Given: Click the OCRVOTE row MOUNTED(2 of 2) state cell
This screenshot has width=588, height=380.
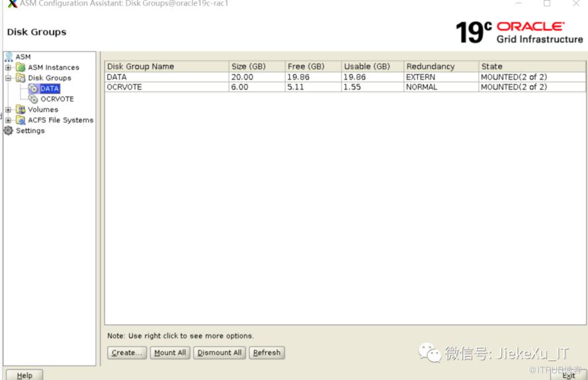Looking at the screenshot, I should [532, 87].
